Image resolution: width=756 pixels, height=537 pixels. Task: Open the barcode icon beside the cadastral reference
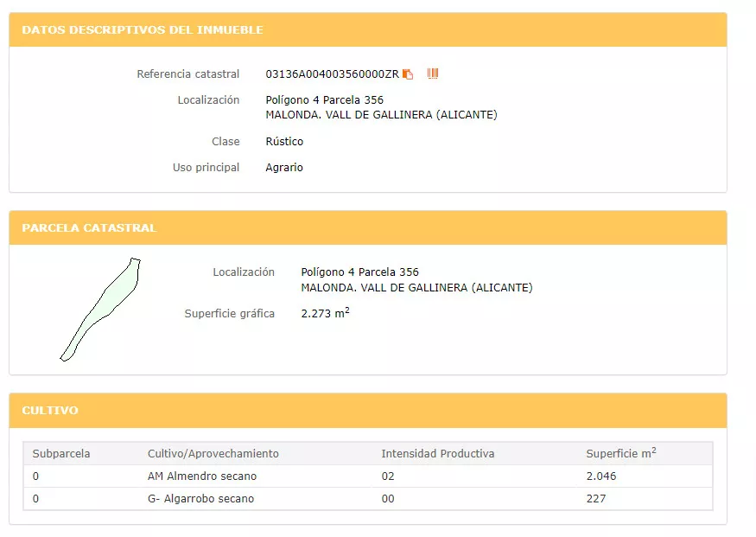pos(433,74)
